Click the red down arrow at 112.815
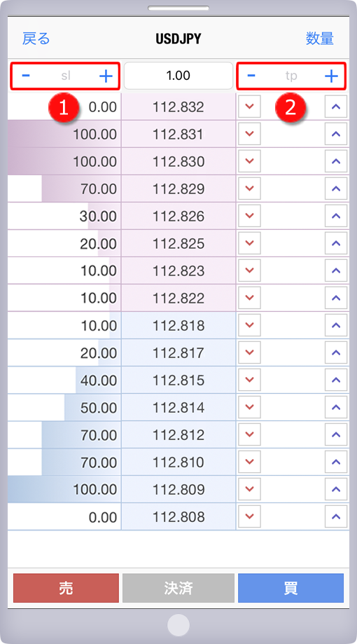The width and height of the screenshot is (357, 644). point(249,380)
